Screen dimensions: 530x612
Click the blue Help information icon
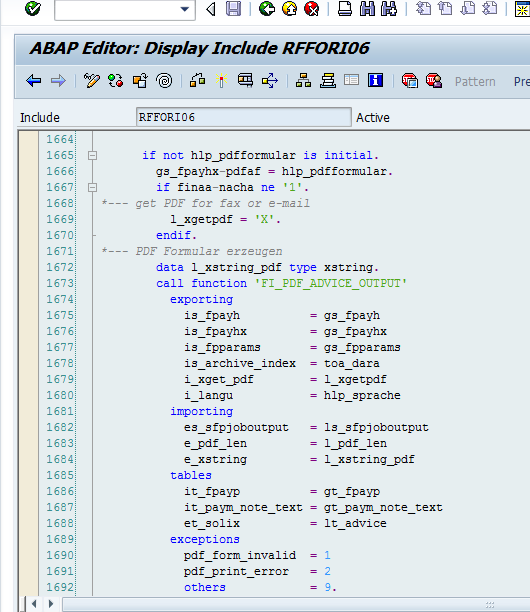coord(375,81)
